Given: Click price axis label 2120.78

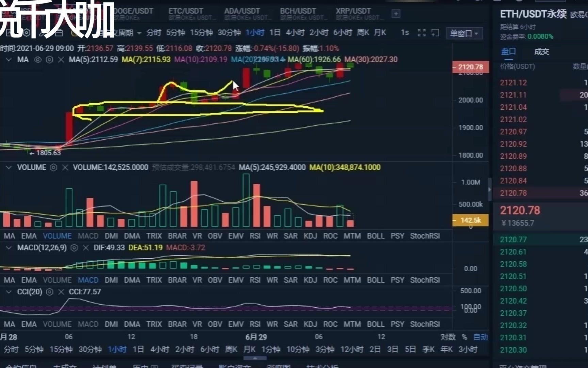Looking at the screenshot, I should tap(471, 67).
